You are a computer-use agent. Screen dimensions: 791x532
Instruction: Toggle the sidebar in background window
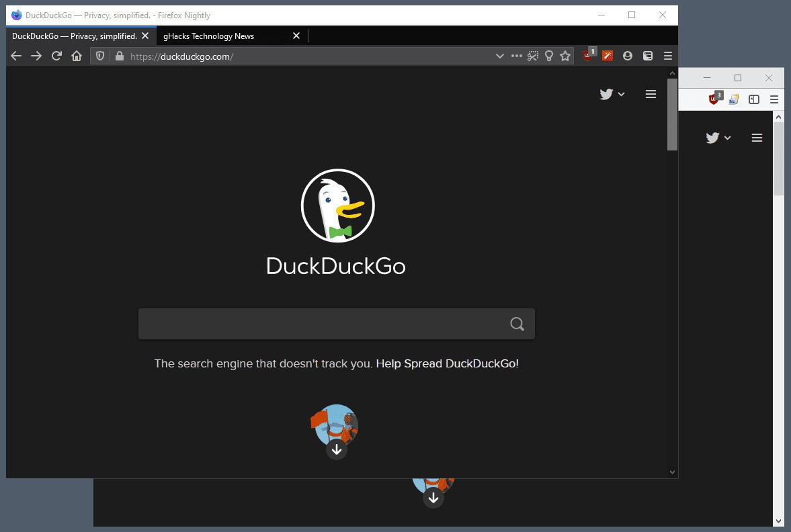[754, 99]
